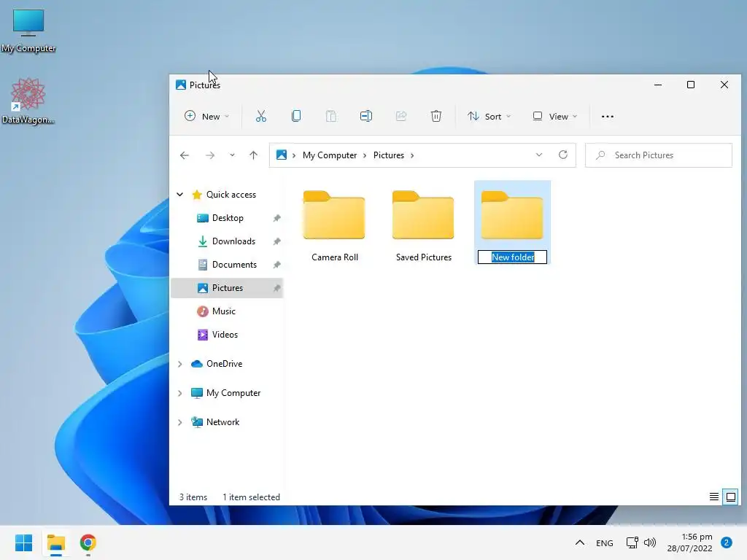Expand the Network tree node
747x560 pixels.
[x=180, y=422]
